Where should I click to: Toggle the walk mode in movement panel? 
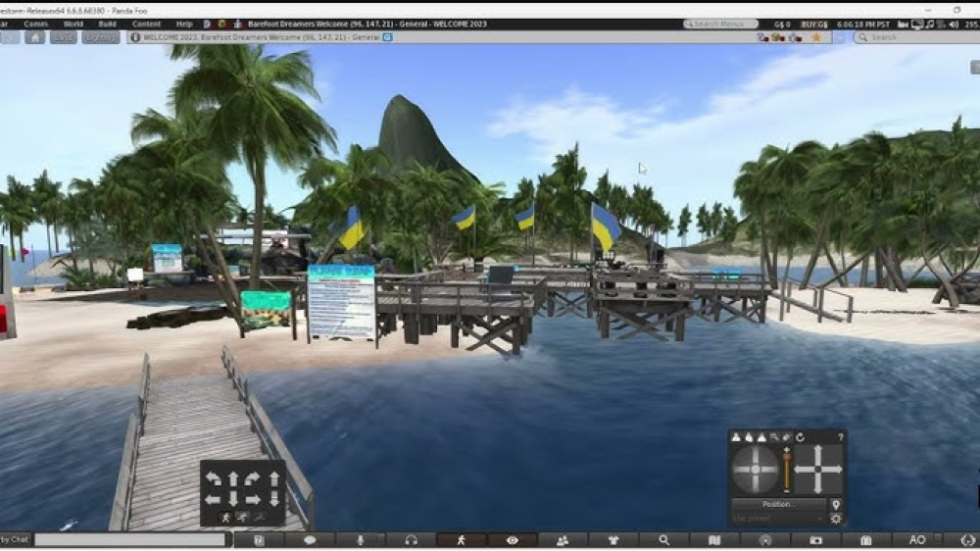pyautogui.click(x=227, y=517)
